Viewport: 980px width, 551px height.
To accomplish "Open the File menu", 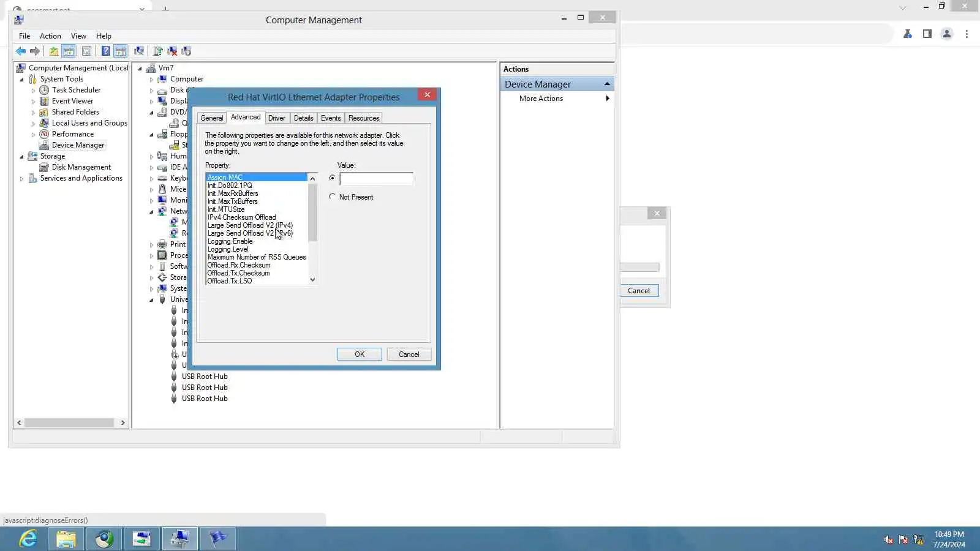I will (24, 36).
